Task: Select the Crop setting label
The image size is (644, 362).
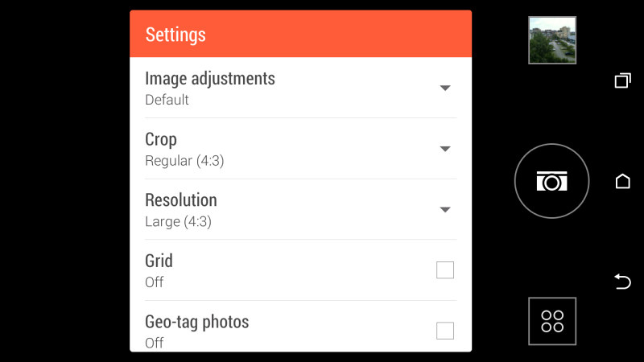Action: [x=161, y=139]
